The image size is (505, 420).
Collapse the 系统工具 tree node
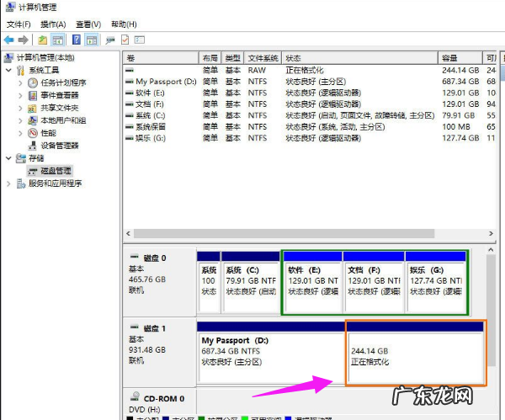8,70
